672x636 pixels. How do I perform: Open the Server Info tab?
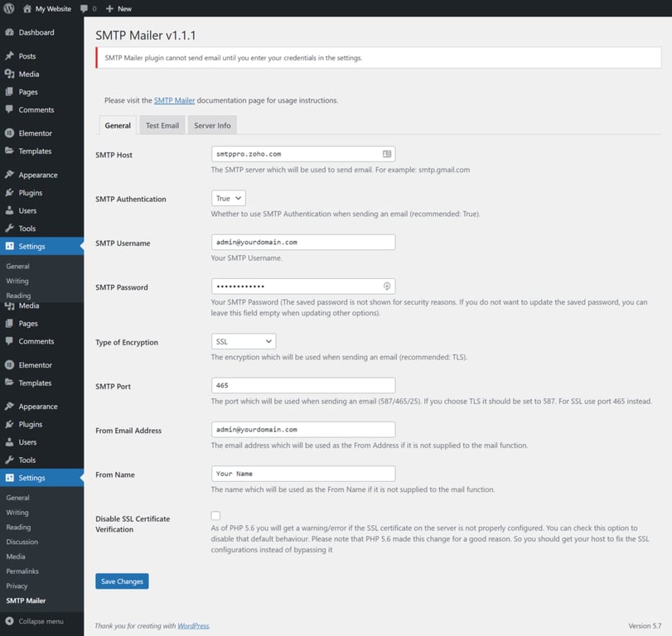[211, 125]
